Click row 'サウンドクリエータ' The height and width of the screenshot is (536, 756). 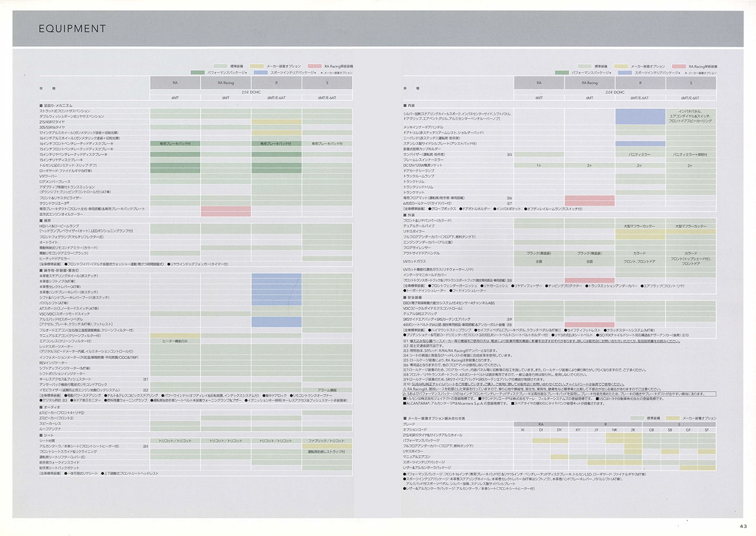click(195, 203)
